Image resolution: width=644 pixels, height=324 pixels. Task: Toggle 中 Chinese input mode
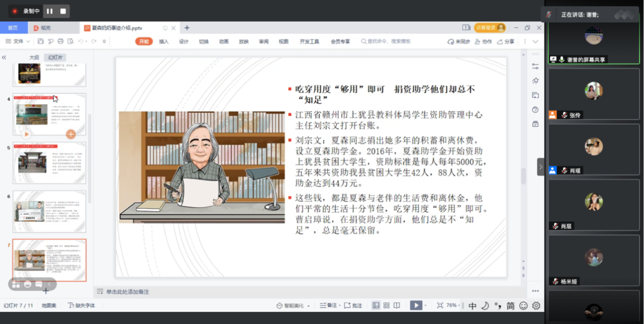pyautogui.click(x=472, y=306)
